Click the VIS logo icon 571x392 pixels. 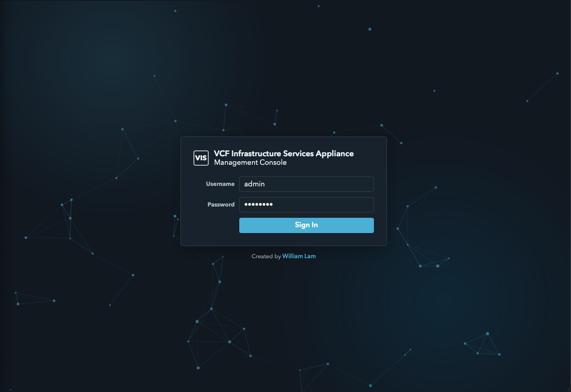pos(201,158)
